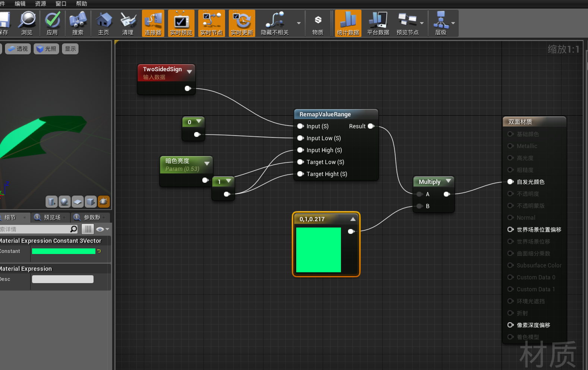Toggle 实时更新 (Live update)

coord(242,23)
